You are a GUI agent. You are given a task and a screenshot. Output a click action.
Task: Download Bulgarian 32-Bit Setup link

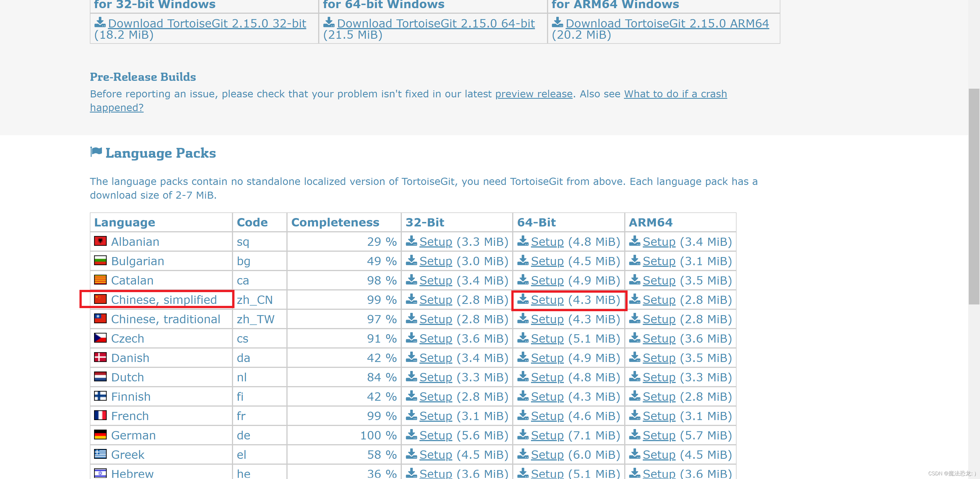click(436, 261)
